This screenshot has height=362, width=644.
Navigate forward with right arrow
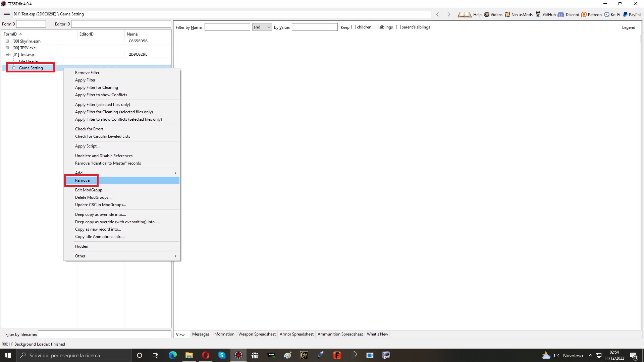pos(449,14)
